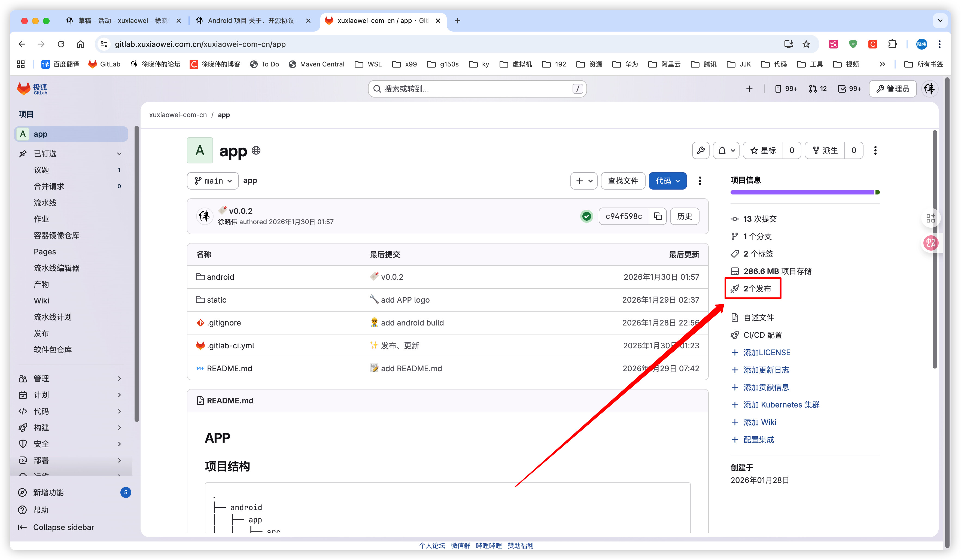Image resolution: width=961 pixels, height=560 pixels.
Task: Open 流水线 in the sidebar
Action: tap(45, 203)
